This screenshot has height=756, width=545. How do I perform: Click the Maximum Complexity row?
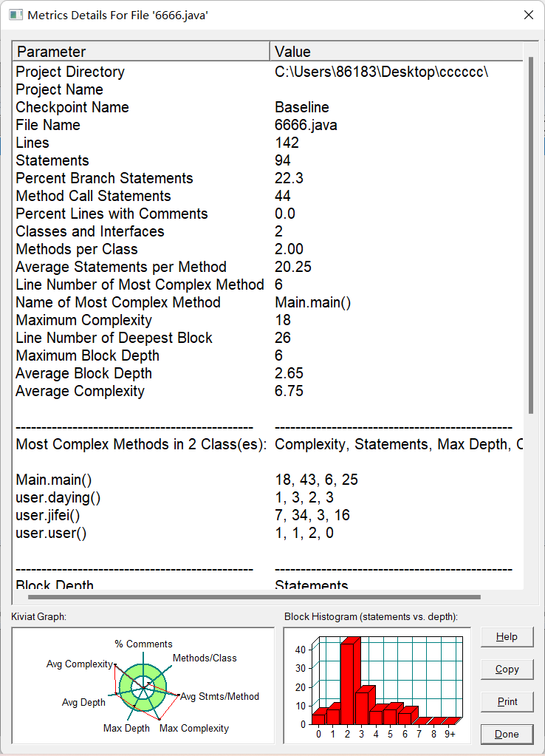pyautogui.click(x=268, y=320)
